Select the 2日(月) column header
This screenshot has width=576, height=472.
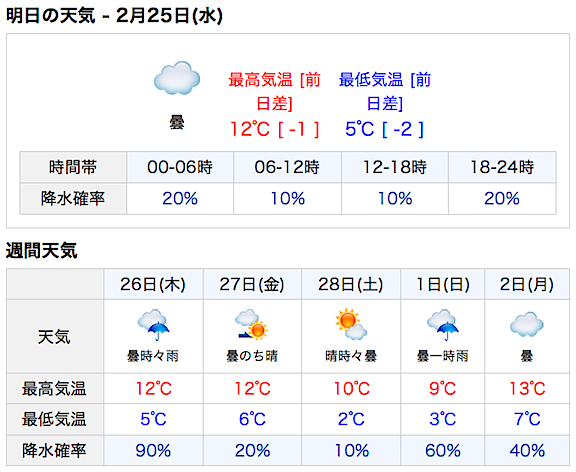(526, 284)
